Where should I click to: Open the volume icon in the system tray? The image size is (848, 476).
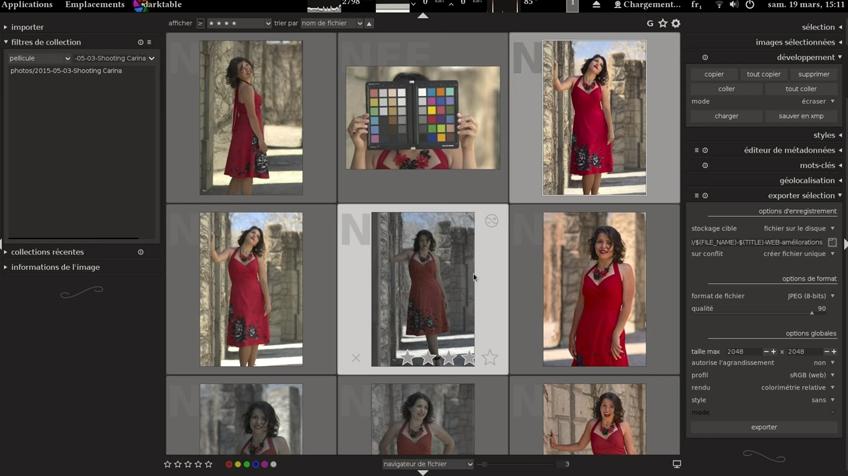(x=734, y=4)
